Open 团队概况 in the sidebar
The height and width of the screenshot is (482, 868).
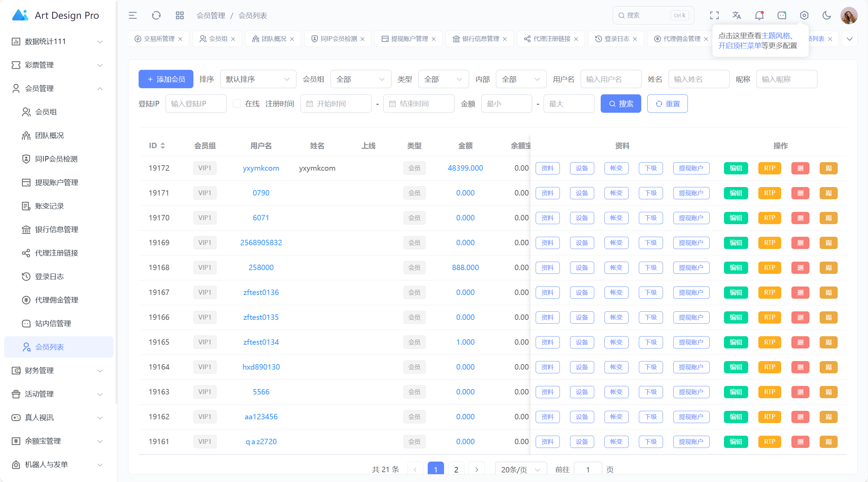coord(59,136)
